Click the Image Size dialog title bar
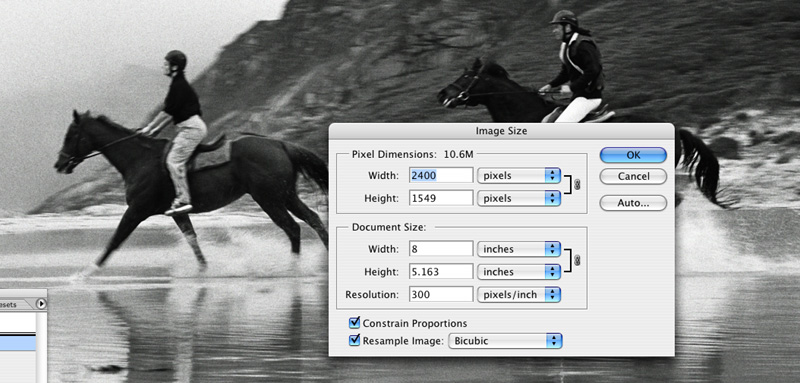Image resolution: width=800 pixels, height=383 pixels. point(502,131)
